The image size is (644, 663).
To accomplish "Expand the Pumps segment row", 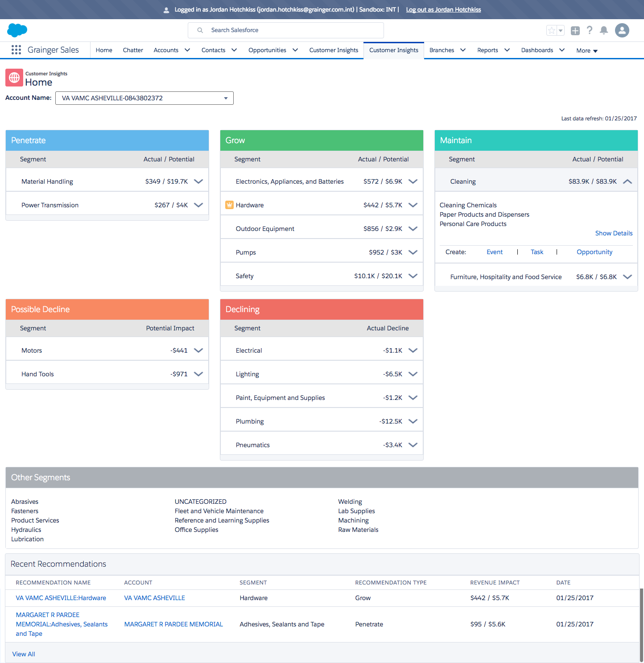I will [x=413, y=252].
